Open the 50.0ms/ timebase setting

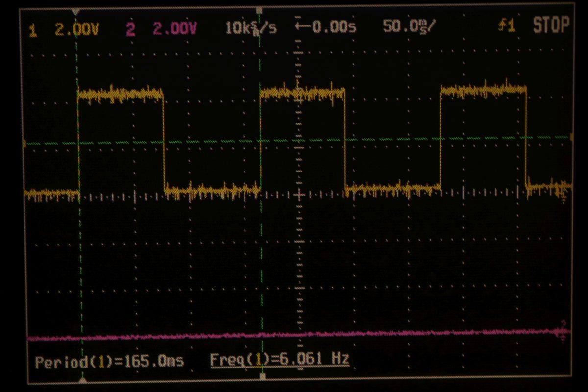[408, 26]
